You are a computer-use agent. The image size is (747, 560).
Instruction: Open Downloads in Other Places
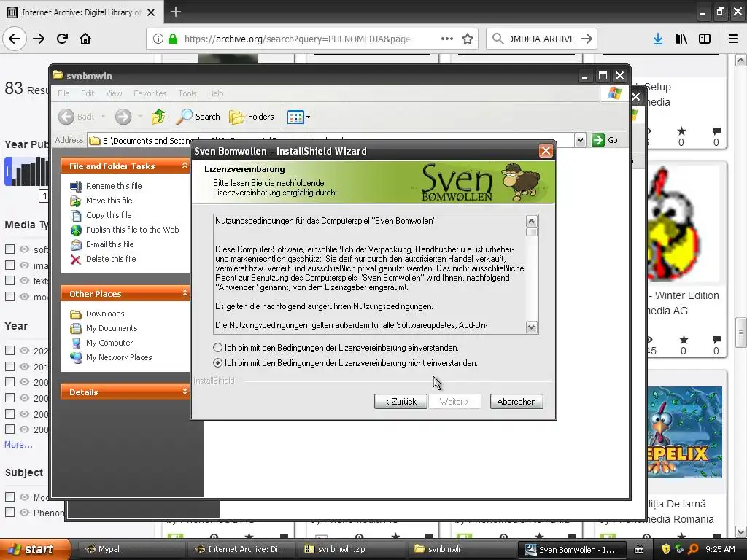click(105, 314)
